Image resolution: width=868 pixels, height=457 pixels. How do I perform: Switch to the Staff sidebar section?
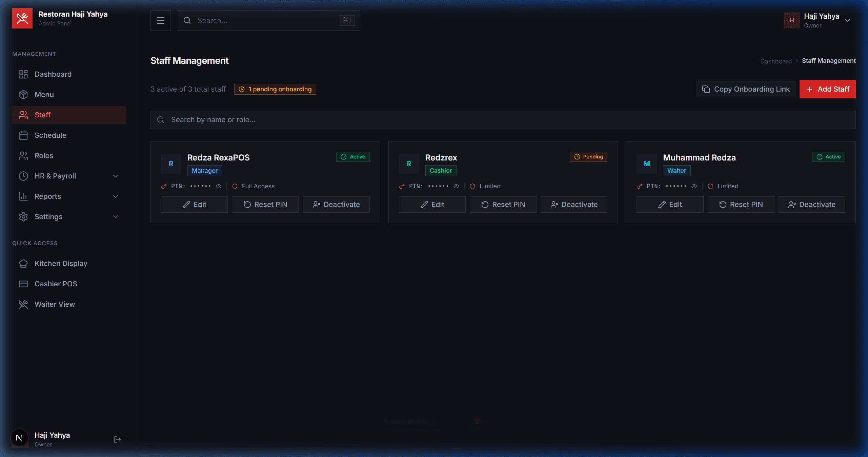42,115
